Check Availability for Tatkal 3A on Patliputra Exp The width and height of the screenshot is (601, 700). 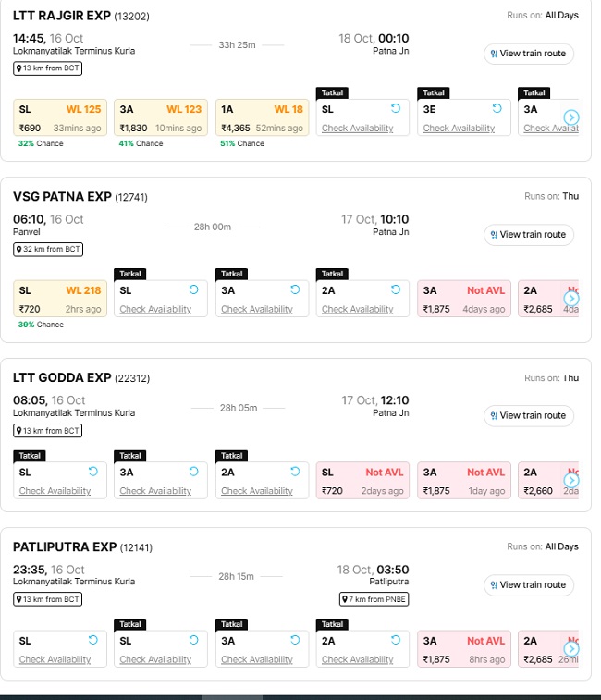click(256, 659)
